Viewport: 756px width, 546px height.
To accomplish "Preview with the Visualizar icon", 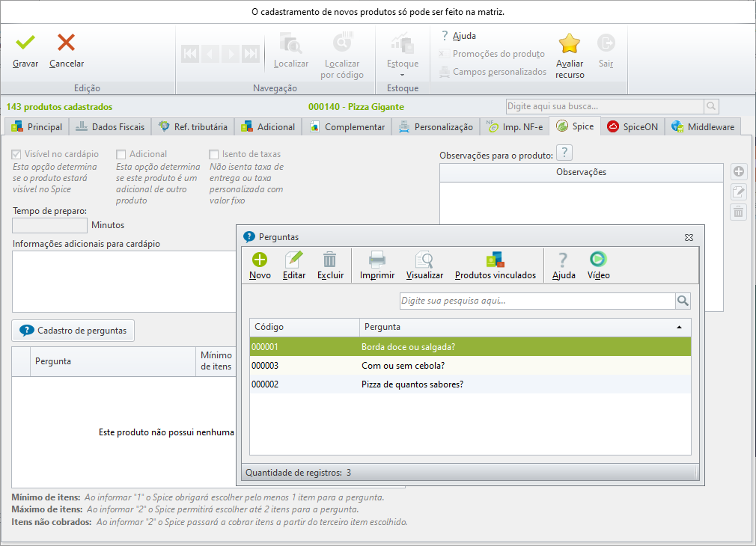I will [424, 266].
